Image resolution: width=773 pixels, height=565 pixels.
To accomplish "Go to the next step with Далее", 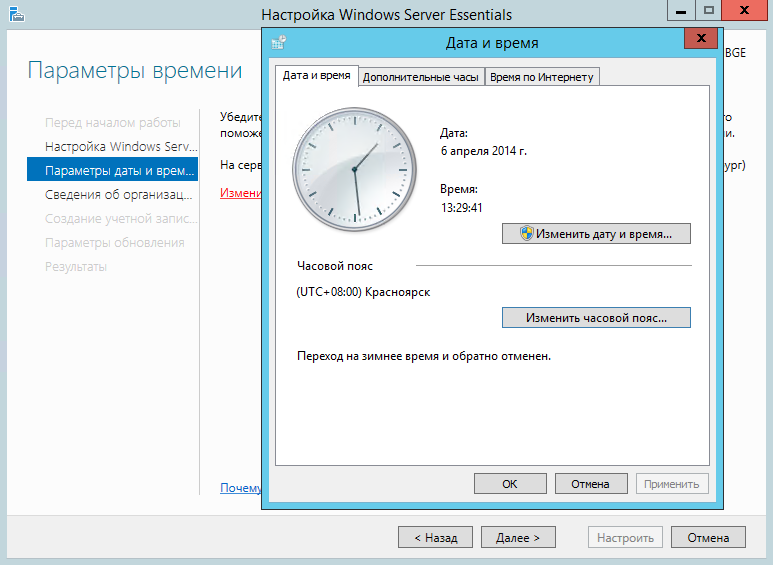I will 518,537.
